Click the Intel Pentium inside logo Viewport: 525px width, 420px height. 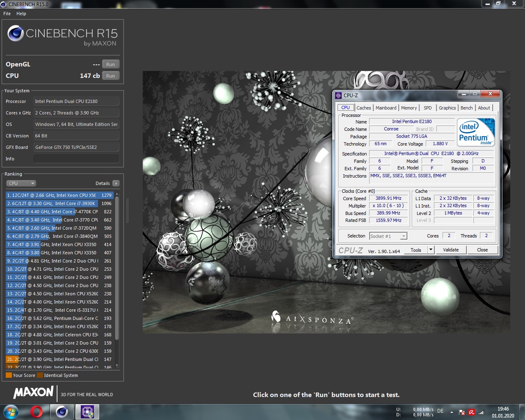tap(476, 132)
